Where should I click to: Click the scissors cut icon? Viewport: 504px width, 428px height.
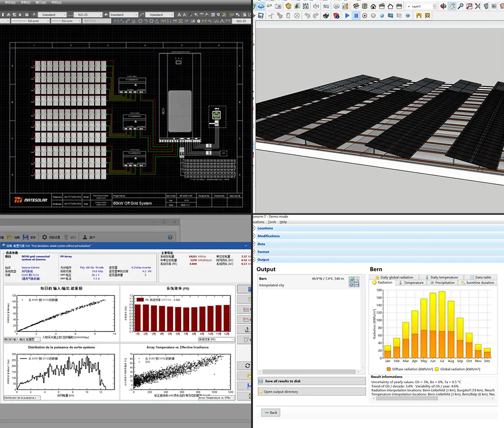[x=271, y=16]
